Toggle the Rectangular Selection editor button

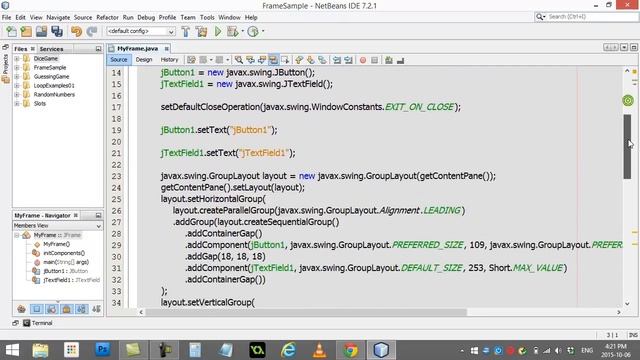point(285,60)
